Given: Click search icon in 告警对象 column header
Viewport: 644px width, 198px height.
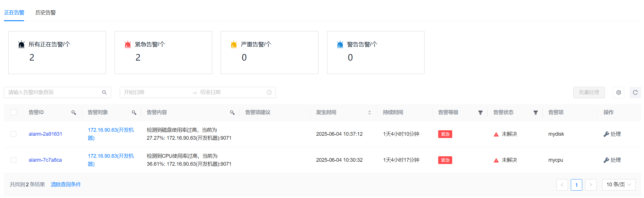Looking at the screenshot, I should tap(134, 113).
